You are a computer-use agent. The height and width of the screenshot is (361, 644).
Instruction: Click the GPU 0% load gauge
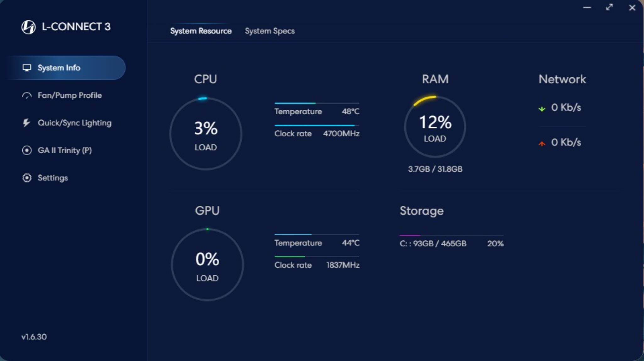207,265
